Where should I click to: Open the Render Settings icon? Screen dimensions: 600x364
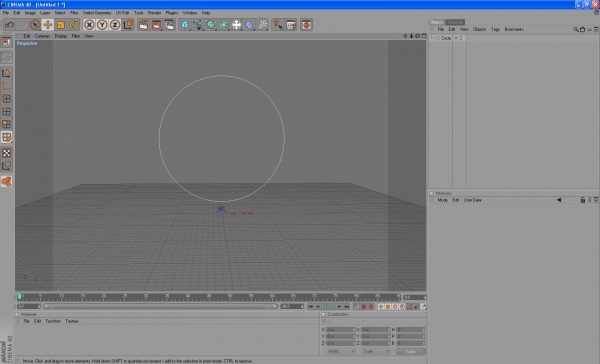[169, 25]
